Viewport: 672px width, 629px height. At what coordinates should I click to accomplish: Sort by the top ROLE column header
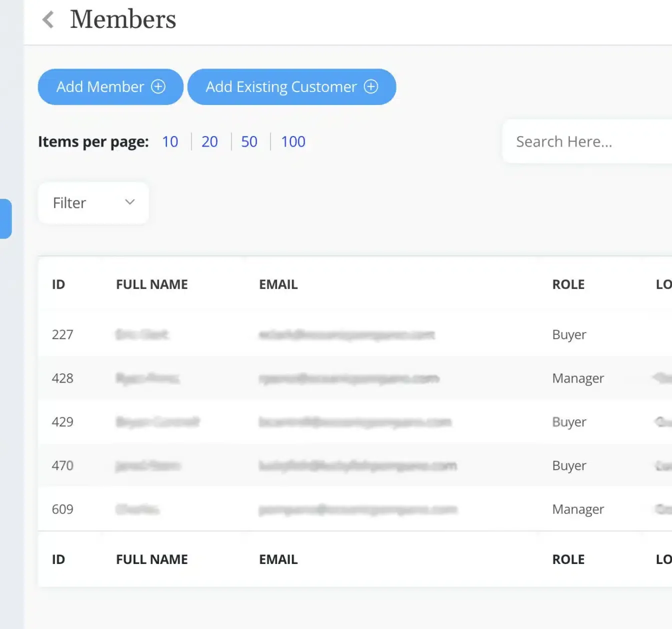pos(568,284)
